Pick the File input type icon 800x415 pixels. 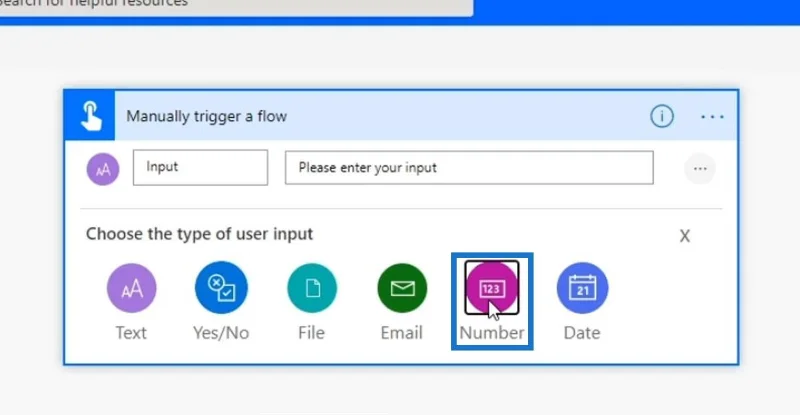(312, 288)
